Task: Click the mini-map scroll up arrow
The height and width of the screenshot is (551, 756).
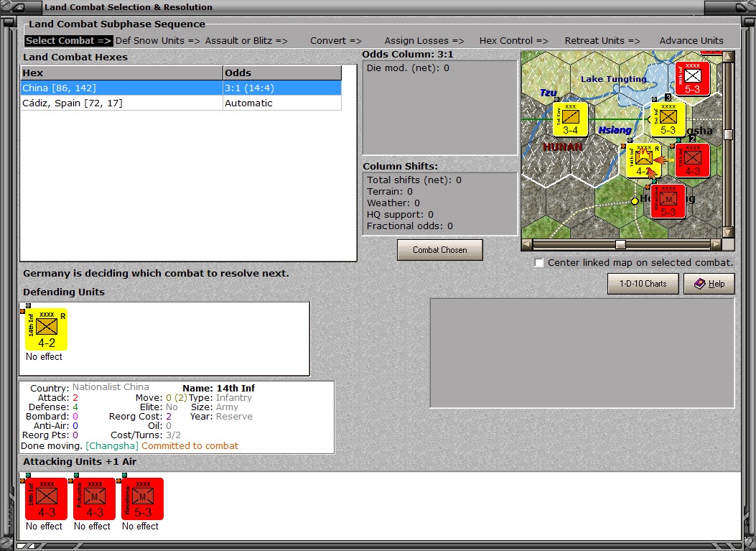Action: click(728, 57)
